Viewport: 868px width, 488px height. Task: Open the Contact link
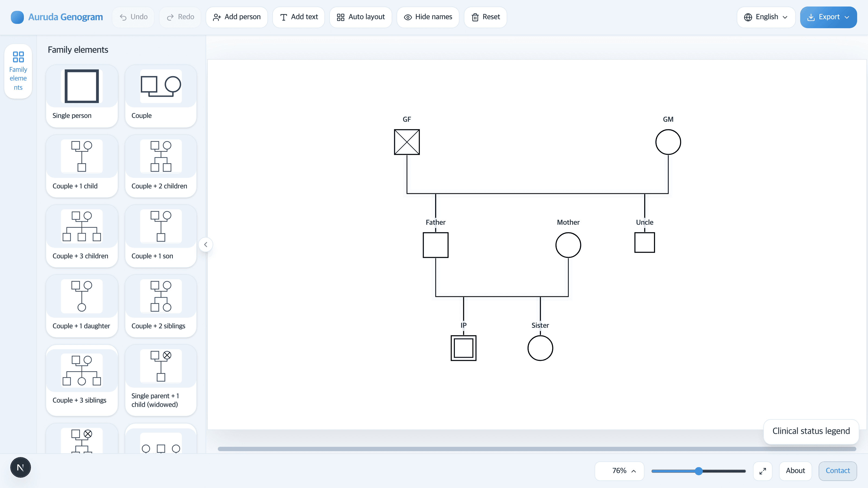tap(838, 471)
